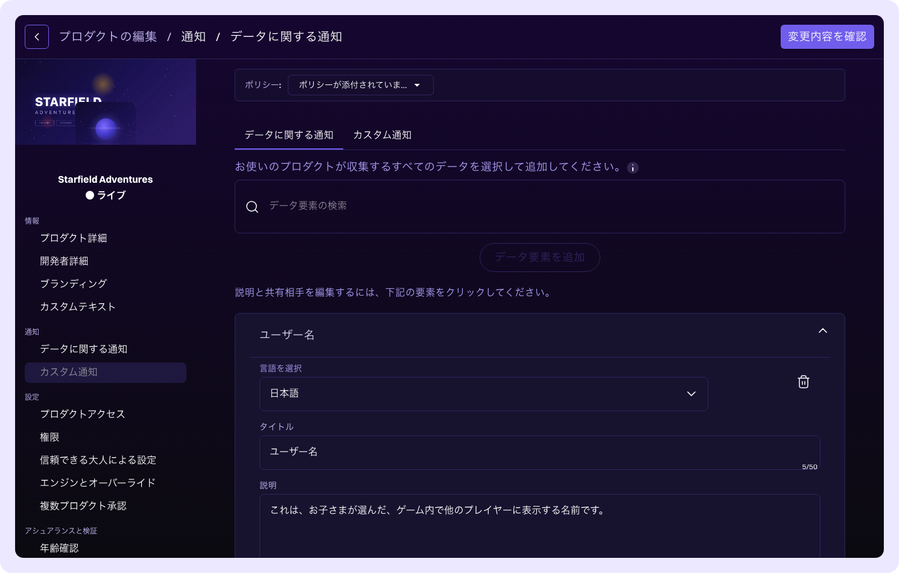This screenshot has height=588, width=914.
Task: Open 複数プロダクト承認 in sidebar
Action: pyautogui.click(x=83, y=506)
